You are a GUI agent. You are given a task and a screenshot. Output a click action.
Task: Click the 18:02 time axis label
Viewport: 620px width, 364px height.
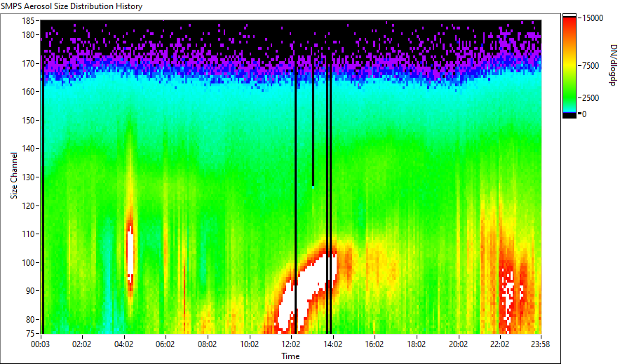click(417, 344)
